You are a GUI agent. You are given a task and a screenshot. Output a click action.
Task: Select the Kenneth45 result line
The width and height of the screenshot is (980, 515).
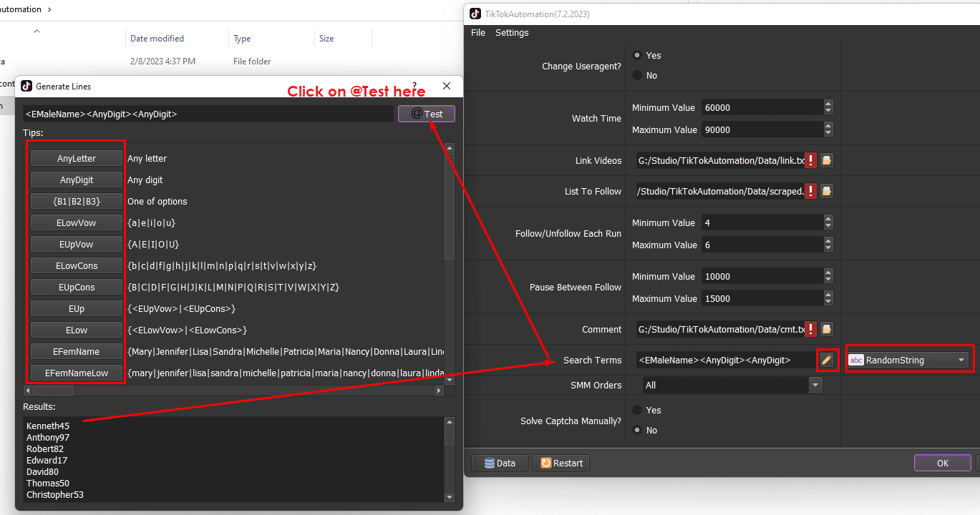tap(48, 426)
